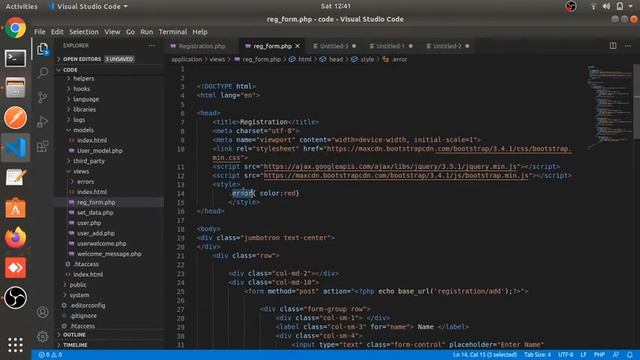The width and height of the screenshot is (640, 360).
Task: Launch Firefox from the dock
Action: pyautogui.click(x=16, y=238)
